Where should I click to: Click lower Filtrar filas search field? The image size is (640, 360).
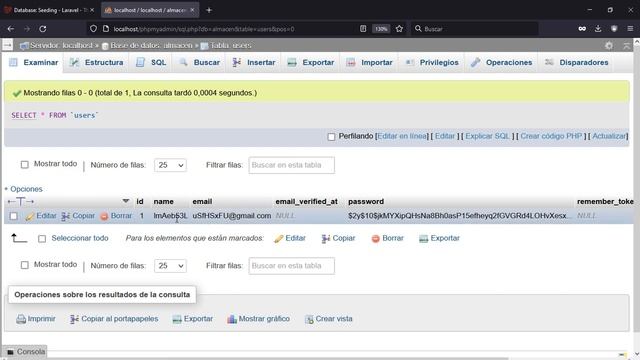click(291, 266)
